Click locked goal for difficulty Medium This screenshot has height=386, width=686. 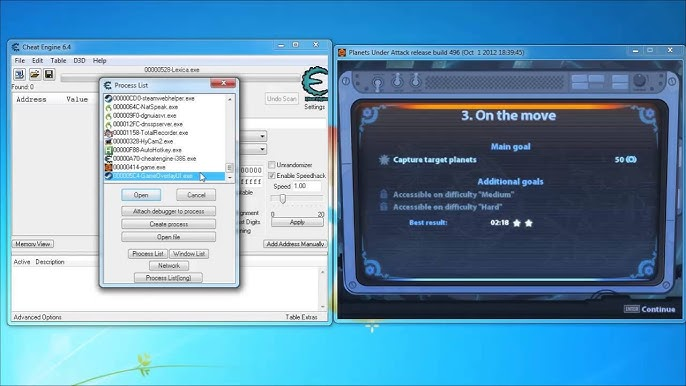453,194
